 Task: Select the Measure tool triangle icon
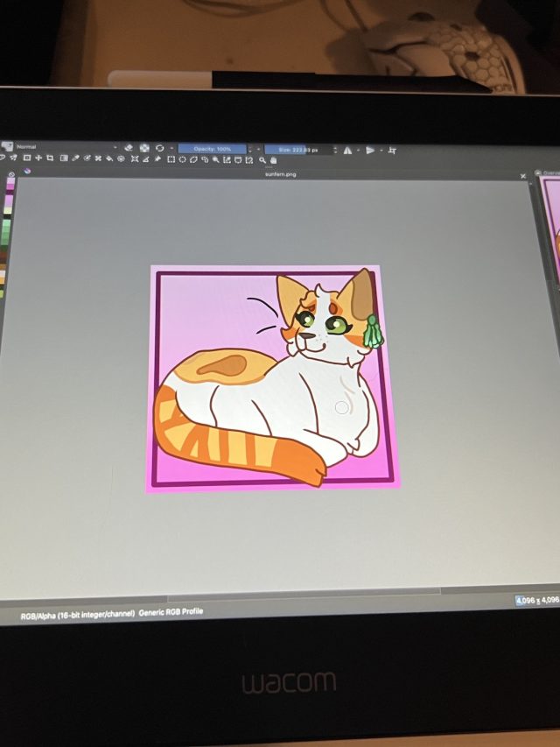(146, 159)
